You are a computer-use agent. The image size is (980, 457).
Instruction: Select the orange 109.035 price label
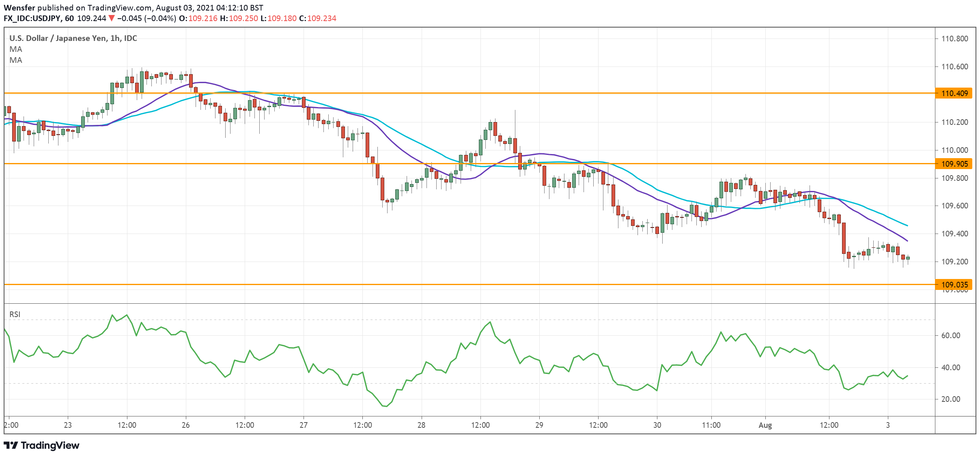[x=954, y=285]
